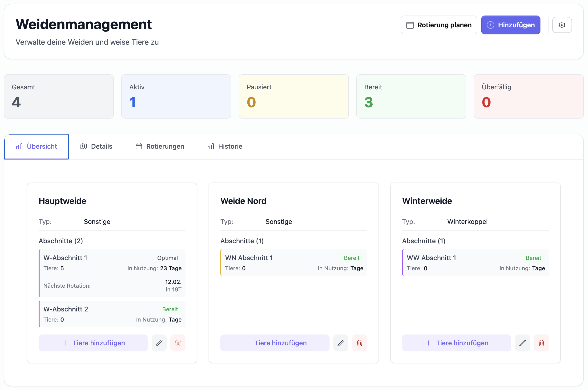Edit Winterweide with the pencil icon

522,343
